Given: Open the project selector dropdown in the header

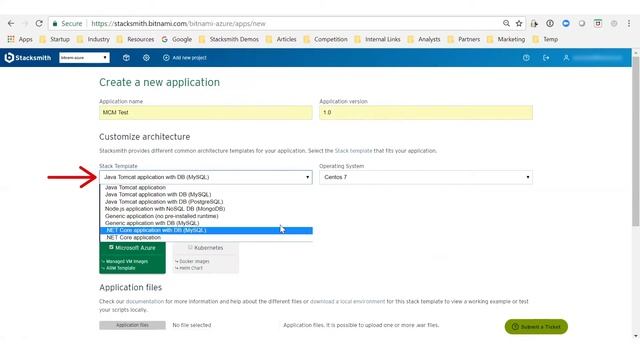Looking at the screenshot, I should 84,58.
